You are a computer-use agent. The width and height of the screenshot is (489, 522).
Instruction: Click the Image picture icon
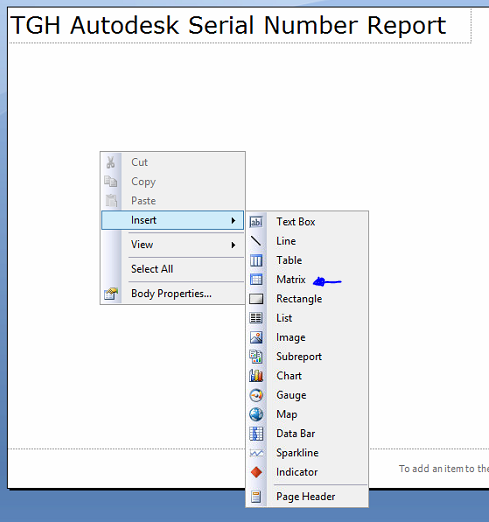point(256,337)
